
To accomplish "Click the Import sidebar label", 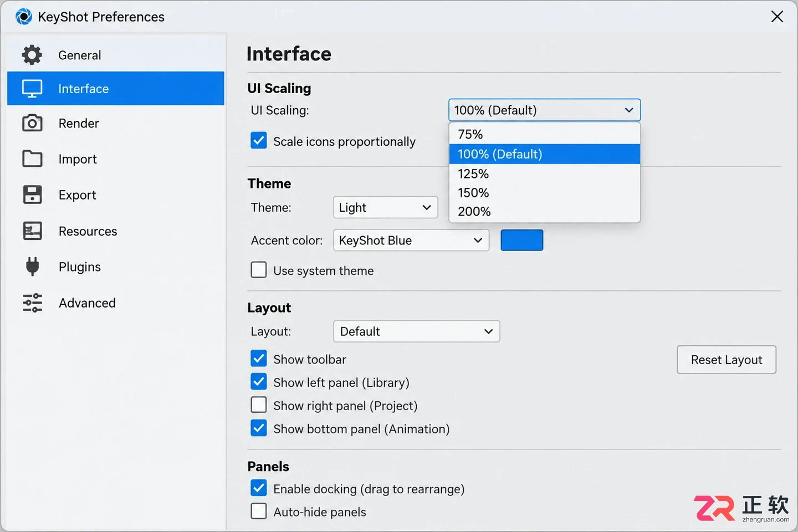I will click(78, 159).
